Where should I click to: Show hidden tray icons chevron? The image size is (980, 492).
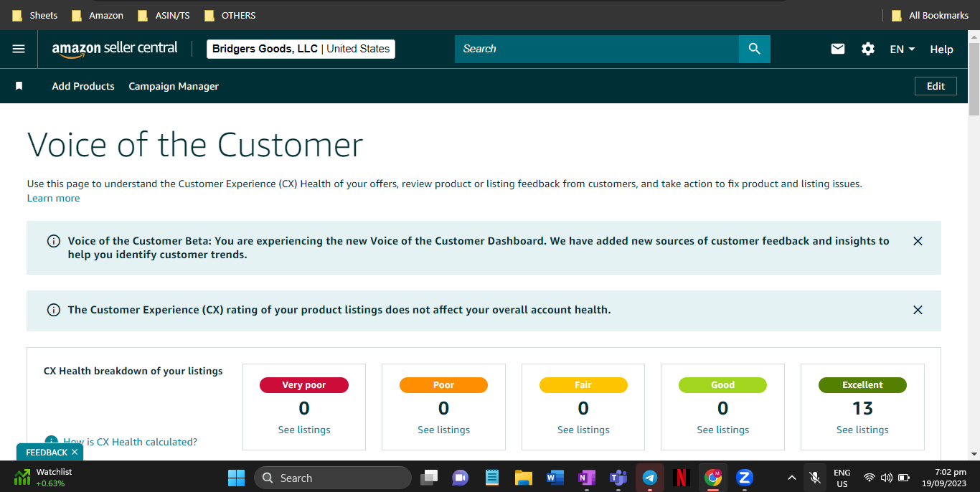click(x=792, y=478)
